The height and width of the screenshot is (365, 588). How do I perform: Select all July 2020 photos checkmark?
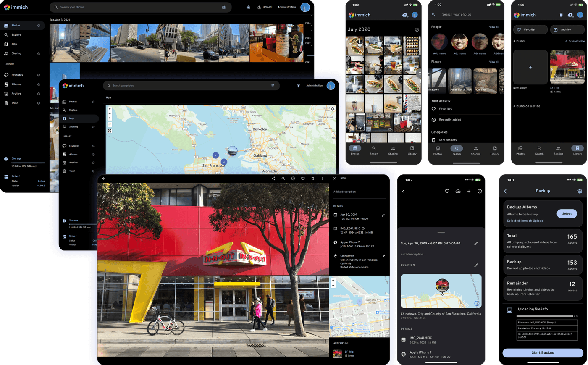[x=417, y=30]
